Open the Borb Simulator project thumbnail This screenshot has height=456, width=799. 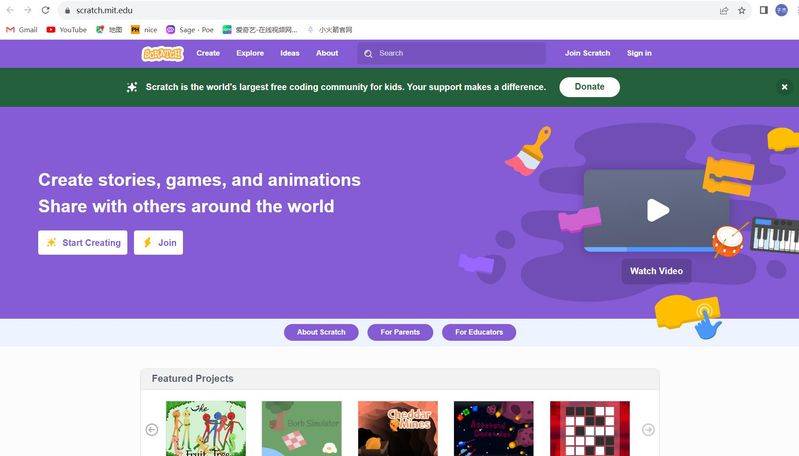point(302,428)
